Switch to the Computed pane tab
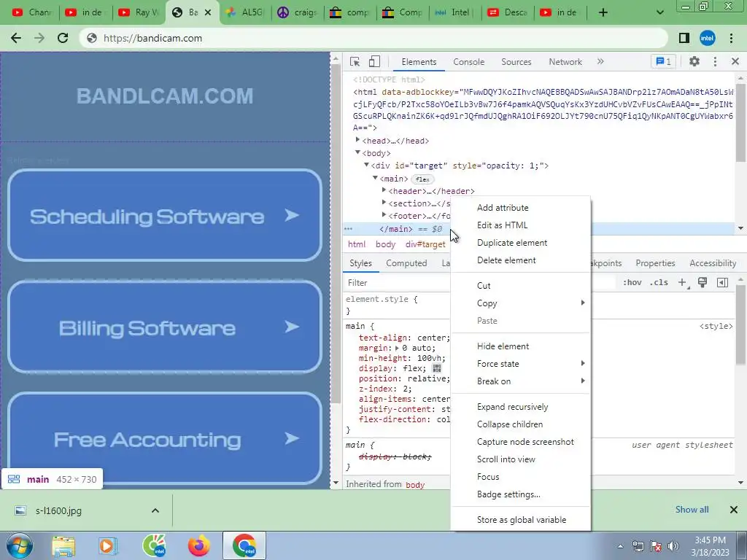 click(406, 263)
